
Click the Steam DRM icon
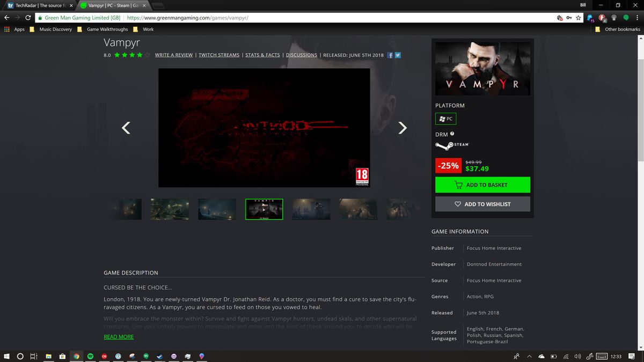(451, 144)
